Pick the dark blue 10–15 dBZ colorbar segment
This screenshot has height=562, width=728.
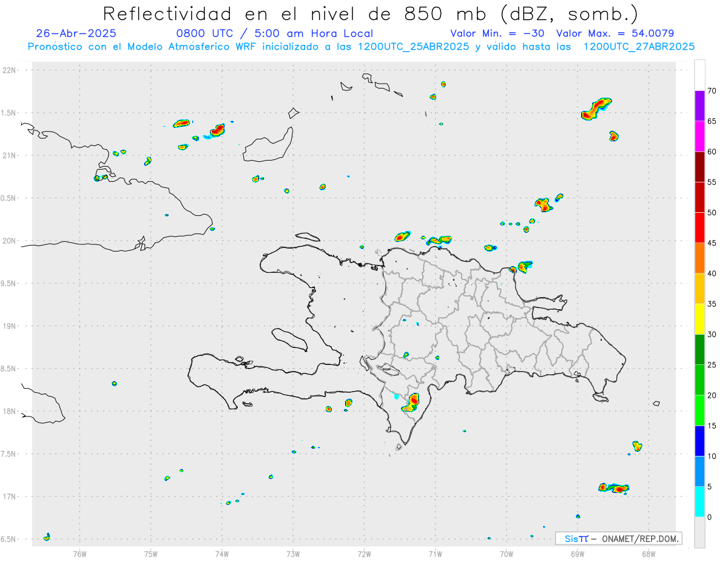tap(699, 441)
